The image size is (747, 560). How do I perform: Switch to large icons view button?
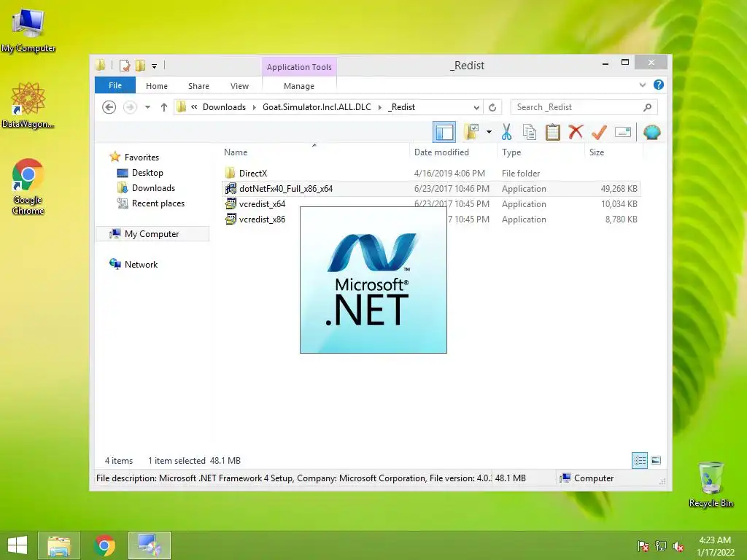pyautogui.click(x=656, y=460)
